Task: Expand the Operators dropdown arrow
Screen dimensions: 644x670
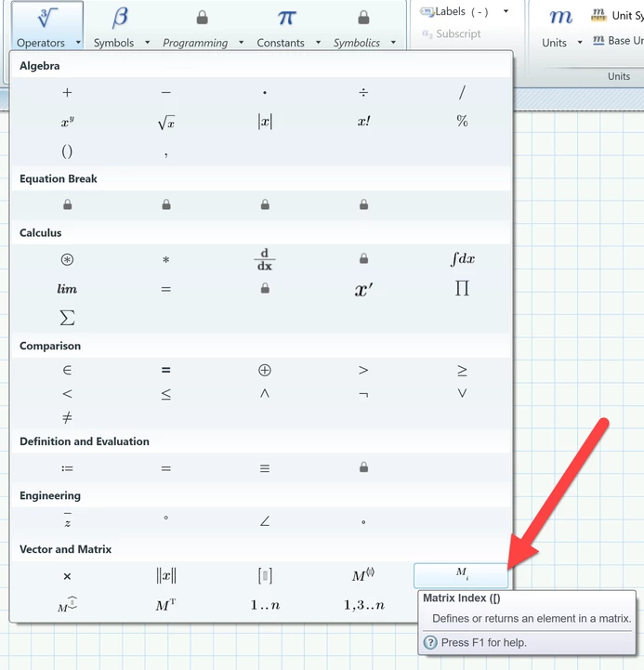Action: click(x=78, y=43)
